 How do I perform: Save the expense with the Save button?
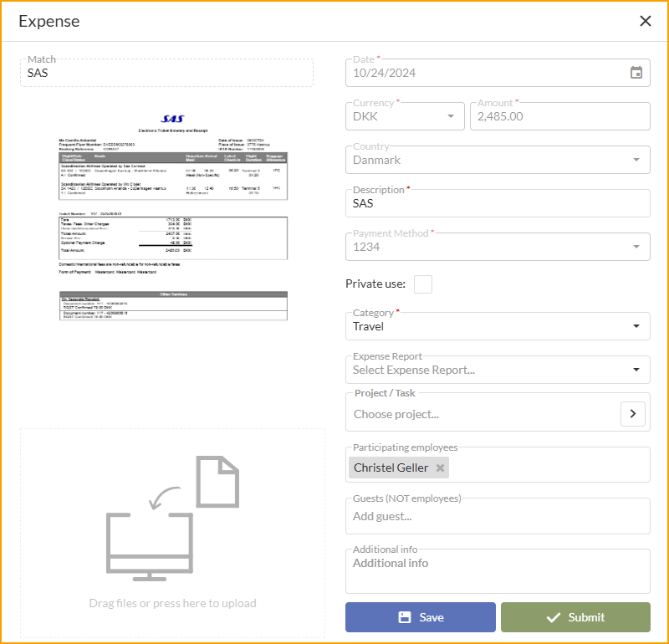click(x=420, y=617)
